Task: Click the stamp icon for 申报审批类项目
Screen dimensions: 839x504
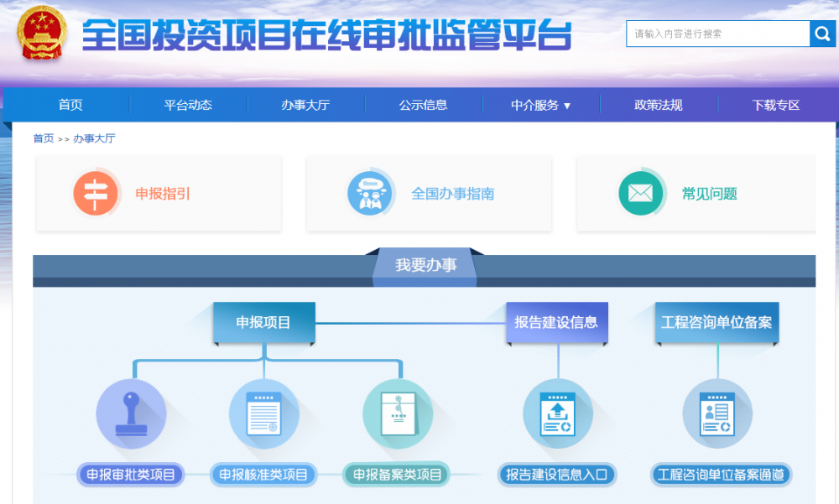Action: [x=131, y=414]
